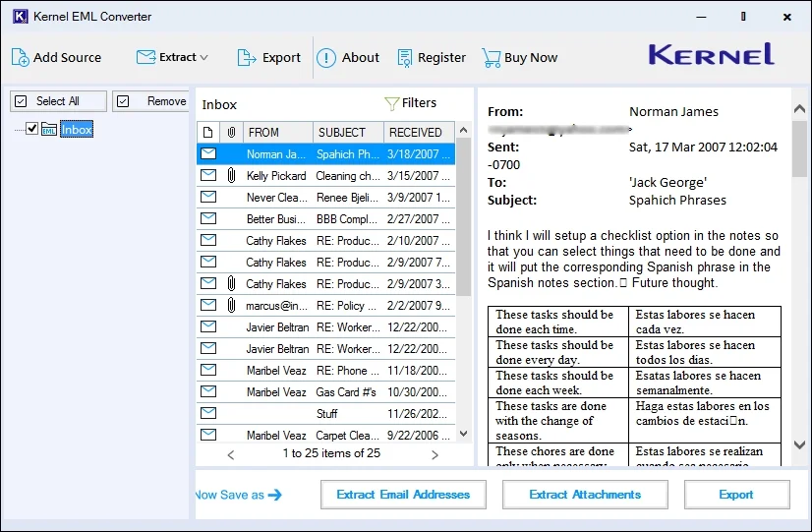Click the Kernel app icon in title bar
Viewport: 812px width, 532px height.
tap(20, 16)
